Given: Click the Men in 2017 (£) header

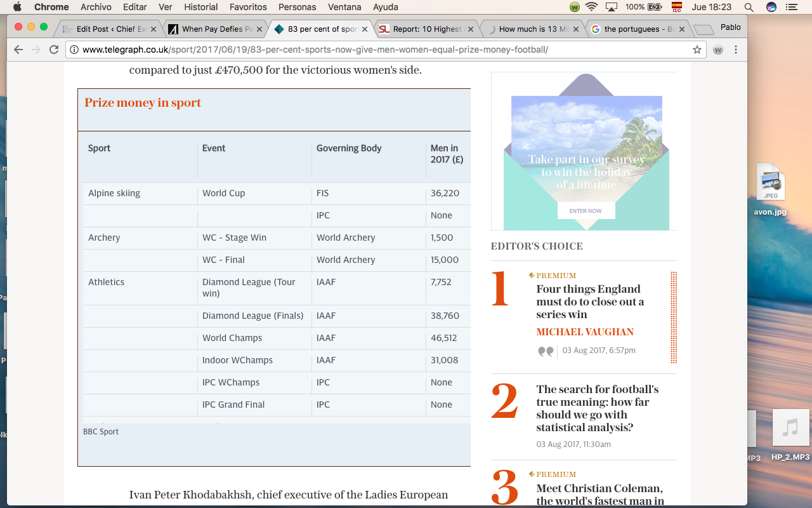Looking at the screenshot, I should [x=447, y=154].
